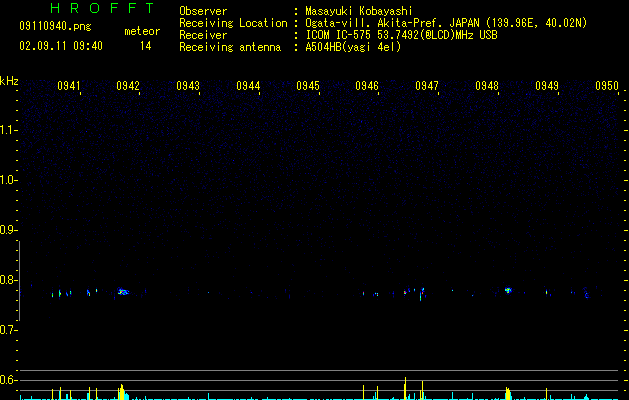Click the Ogata-vill. Akita-Pref. JAPAN location text
The image size is (629, 400).
[x=446, y=23]
